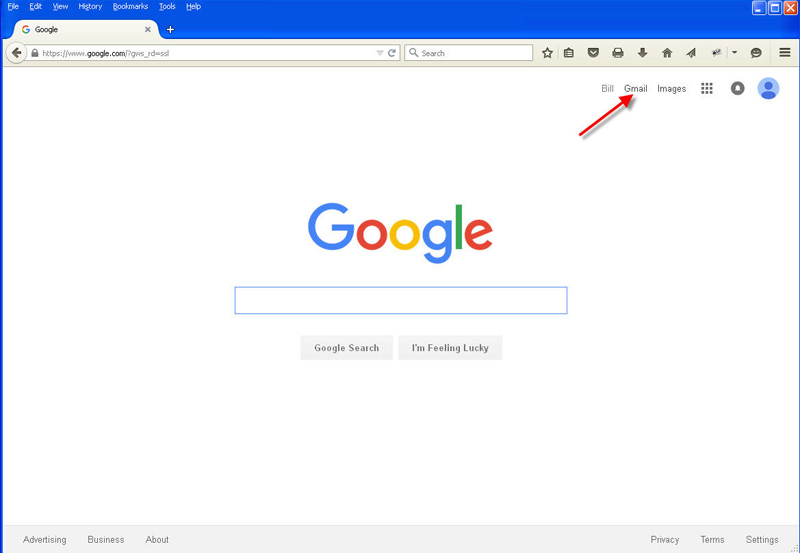Click the Google Search button
The width and height of the screenshot is (800, 553).
point(346,348)
